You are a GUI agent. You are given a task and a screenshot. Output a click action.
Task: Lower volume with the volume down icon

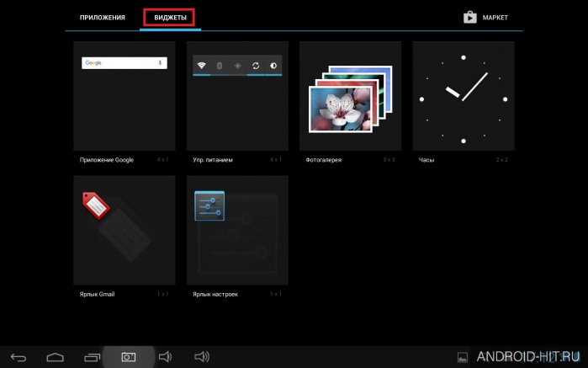(166, 357)
